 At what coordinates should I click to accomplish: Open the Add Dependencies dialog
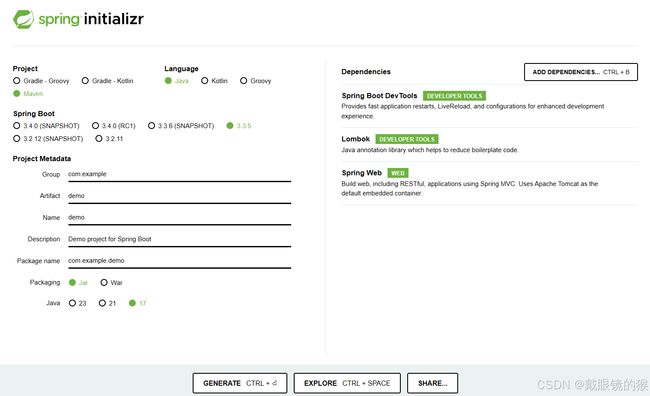(581, 72)
